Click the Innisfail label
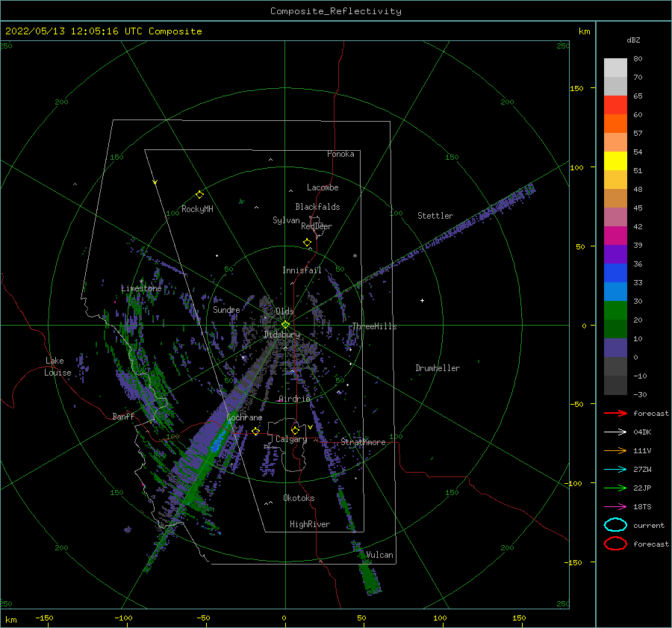672x628 pixels. click(x=302, y=270)
